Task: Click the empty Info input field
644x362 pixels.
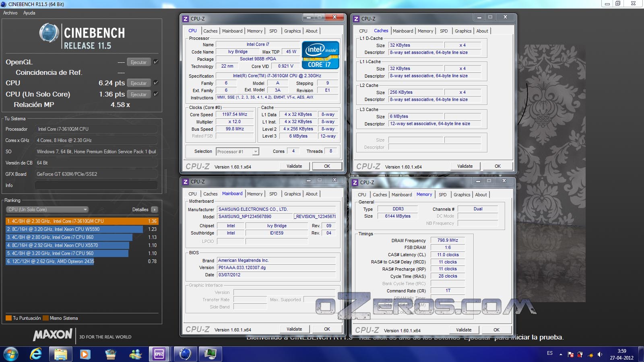Action: pyautogui.click(x=96, y=185)
